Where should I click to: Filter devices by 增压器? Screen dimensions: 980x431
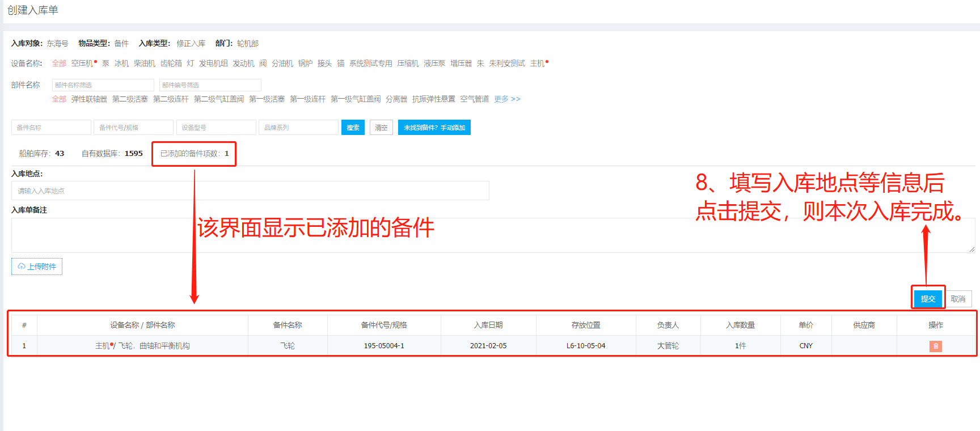coord(461,64)
